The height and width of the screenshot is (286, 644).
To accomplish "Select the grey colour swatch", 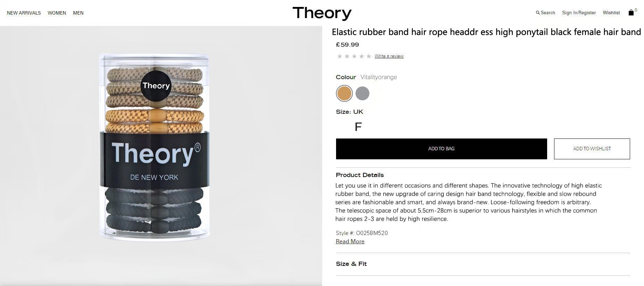I will click(x=362, y=93).
